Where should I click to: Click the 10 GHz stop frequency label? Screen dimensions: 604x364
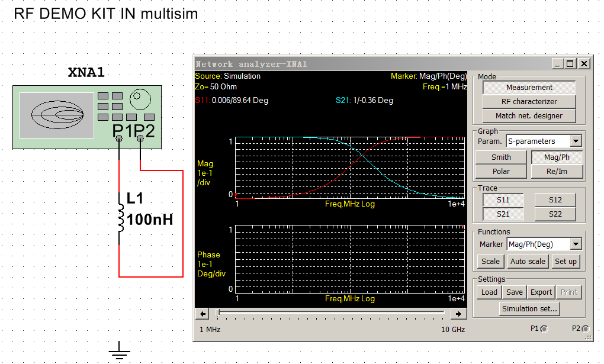pyautogui.click(x=453, y=330)
